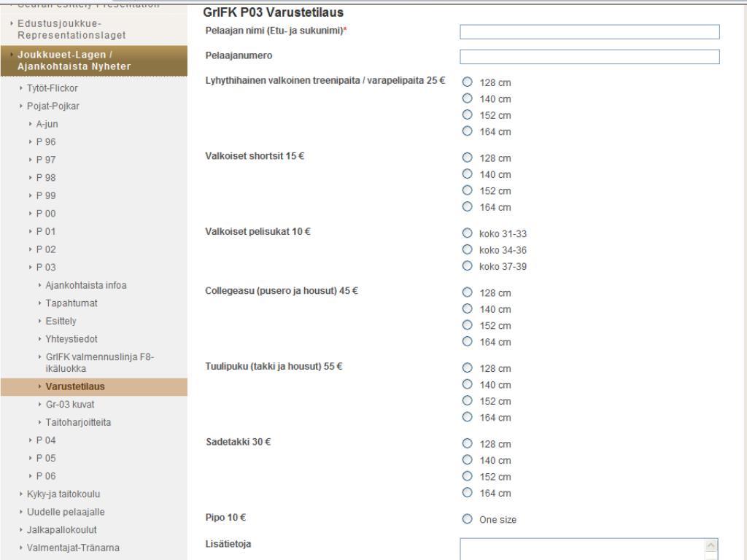Select 164 cm for treenipaita
This screenshot has height=560, width=747.
tap(468, 131)
